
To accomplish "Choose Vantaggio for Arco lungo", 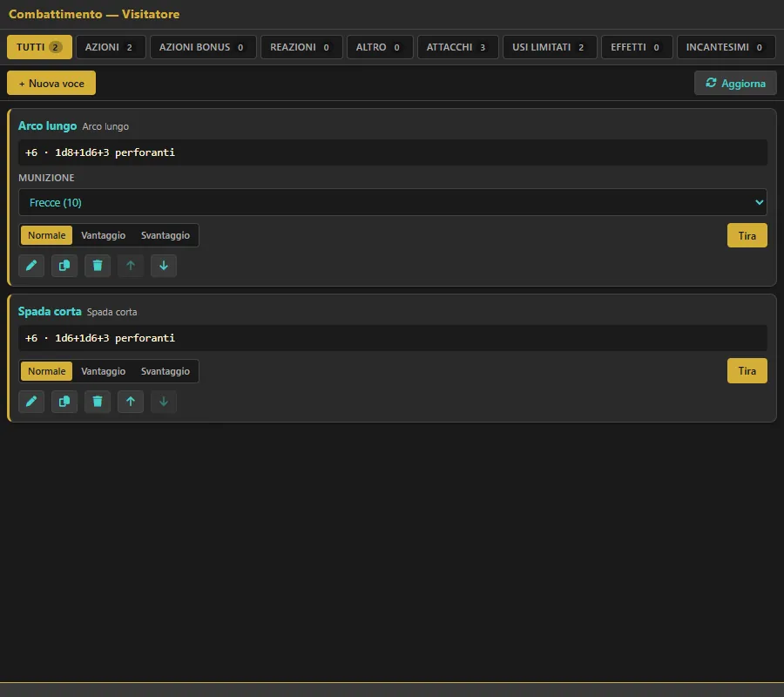I will point(103,235).
